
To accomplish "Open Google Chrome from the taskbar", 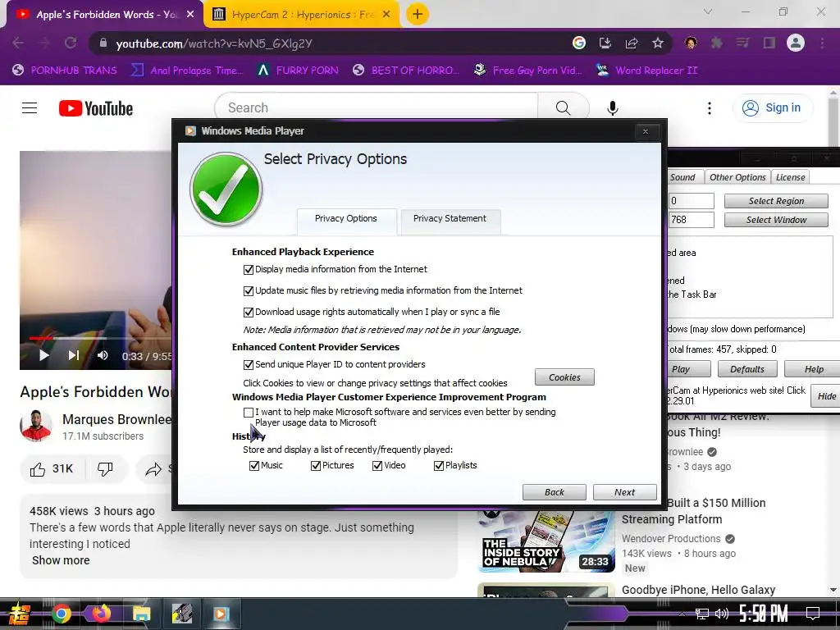I will (61, 614).
